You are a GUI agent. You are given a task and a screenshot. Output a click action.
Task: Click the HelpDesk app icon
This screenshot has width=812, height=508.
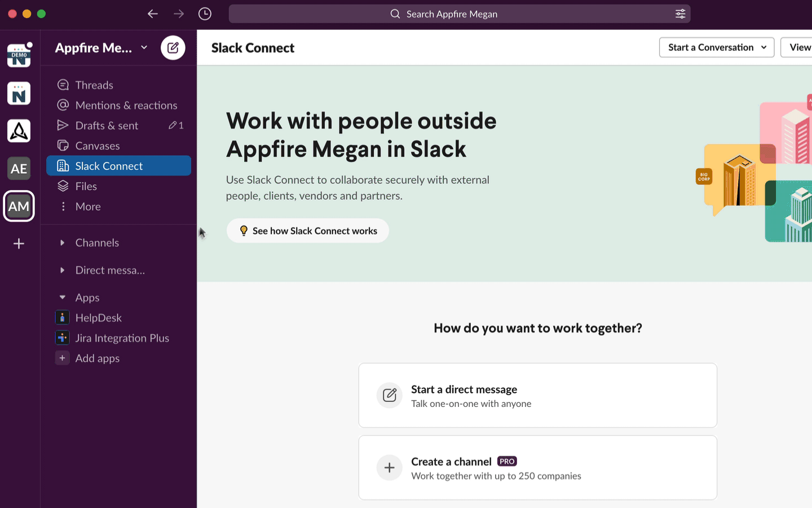(x=62, y=317)
